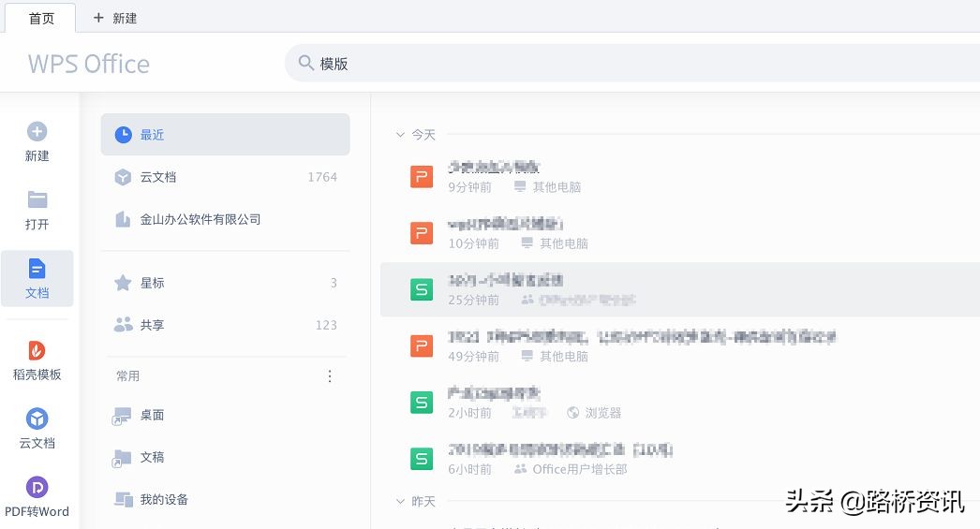Click the 25分钟前 timestamp
980x529 pixels.
pos(474,300)
